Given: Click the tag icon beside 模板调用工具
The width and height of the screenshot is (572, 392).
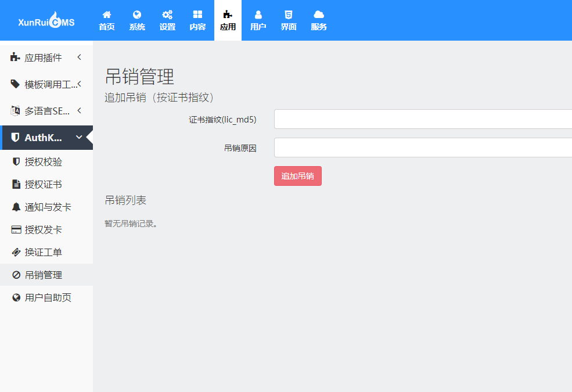Looking at the screenshot, I should tap(15, 84).
